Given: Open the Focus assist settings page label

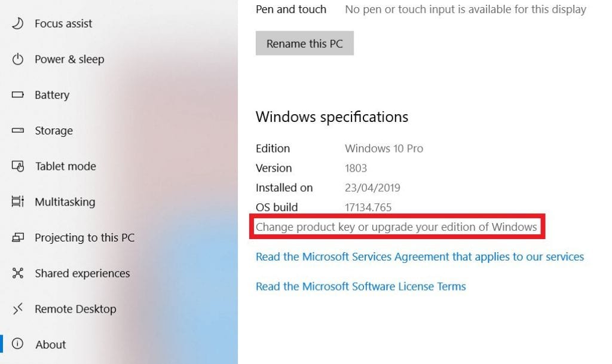Looking at the screenshot, I should click(x=63, y=24).
